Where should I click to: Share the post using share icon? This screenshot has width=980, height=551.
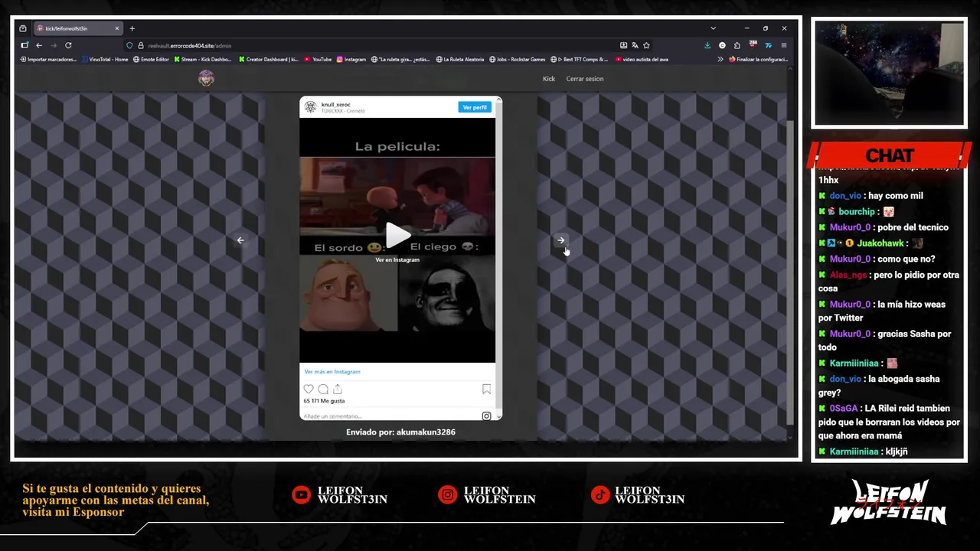click(x=338, y=390)
